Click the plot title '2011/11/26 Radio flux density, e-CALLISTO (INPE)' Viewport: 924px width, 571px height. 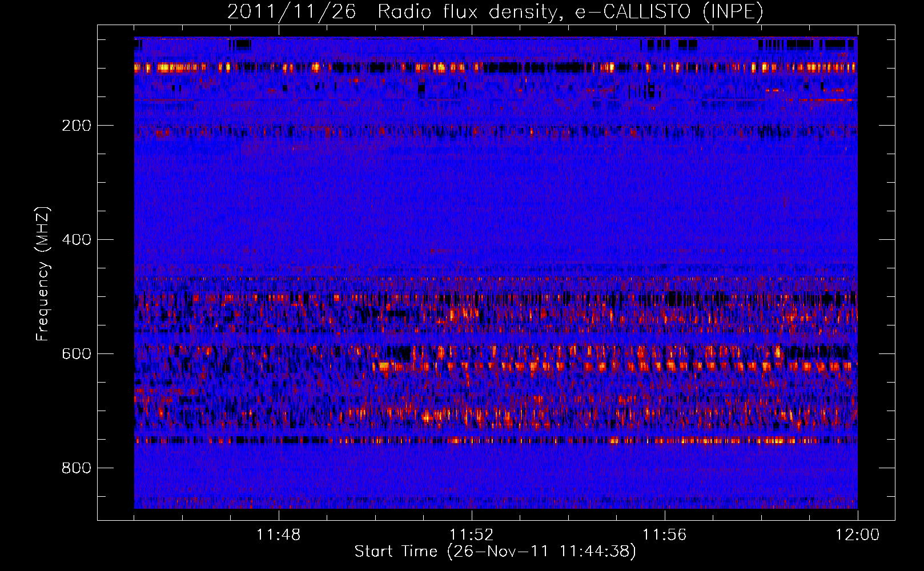[495, 11]
